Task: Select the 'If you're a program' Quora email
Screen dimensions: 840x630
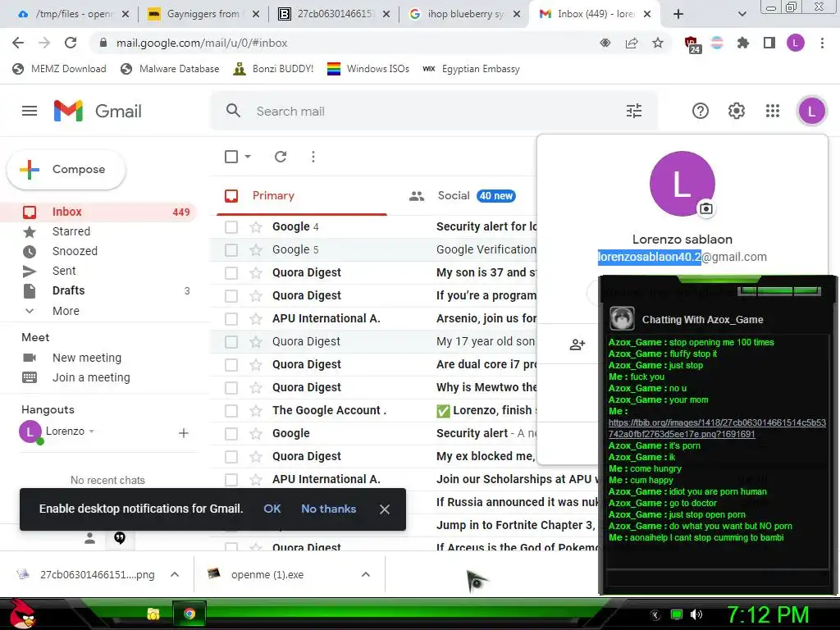Action: pyautogui.click(x=231, y=295)
